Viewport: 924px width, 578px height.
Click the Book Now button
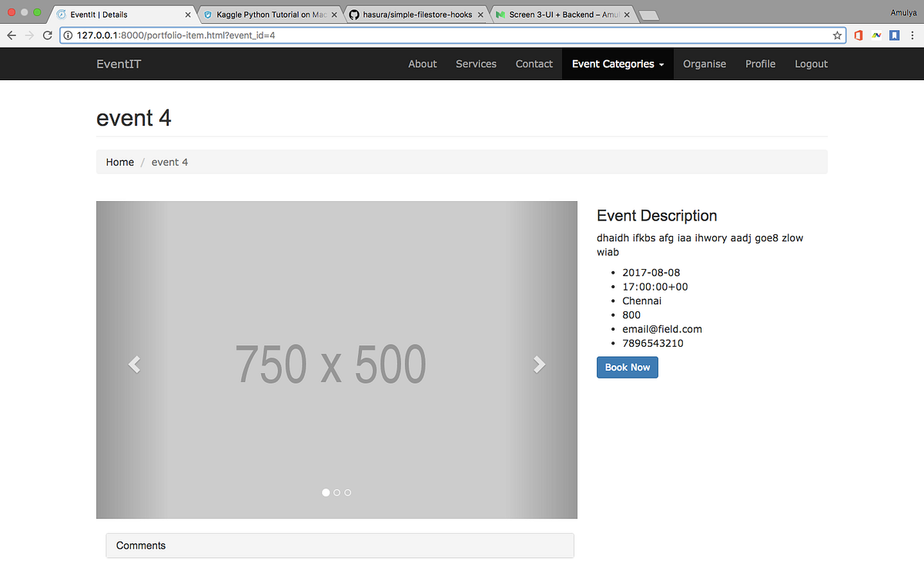[x=627, y=367]
